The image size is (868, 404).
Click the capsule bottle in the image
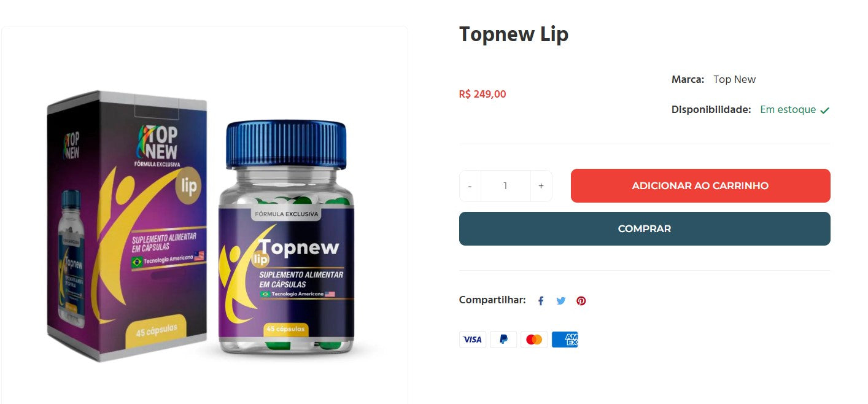[x=286, y=238]
